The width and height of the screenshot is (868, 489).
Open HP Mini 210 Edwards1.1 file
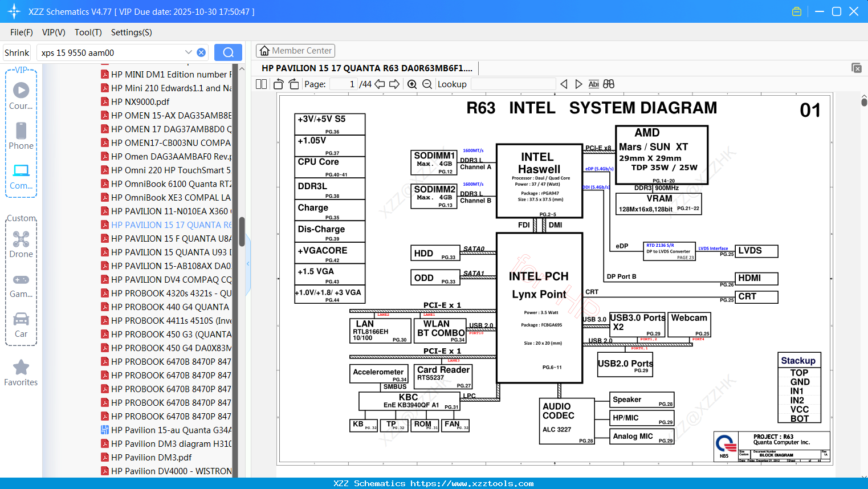click(166, 88)
